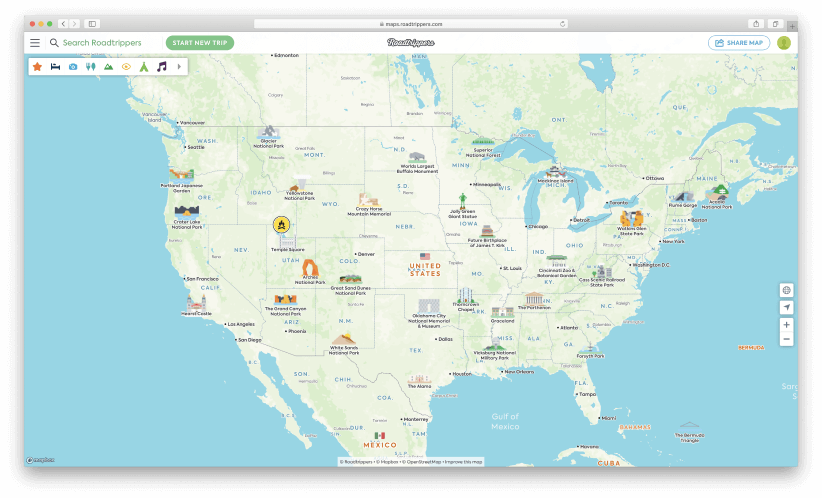Viewport: 822px width, 498px height.
Task: Go back with browser back arrow
Action: pyautogui.click(x=63, y=24)
